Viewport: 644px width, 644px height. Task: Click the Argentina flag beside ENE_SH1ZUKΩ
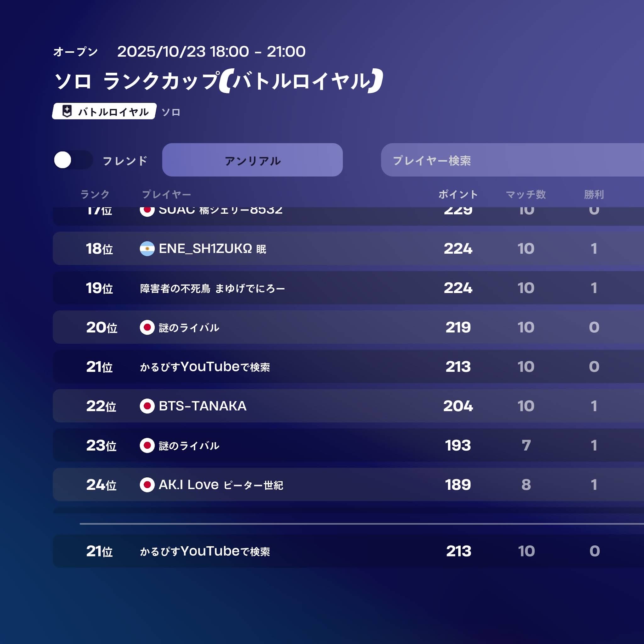coord(147,249)
